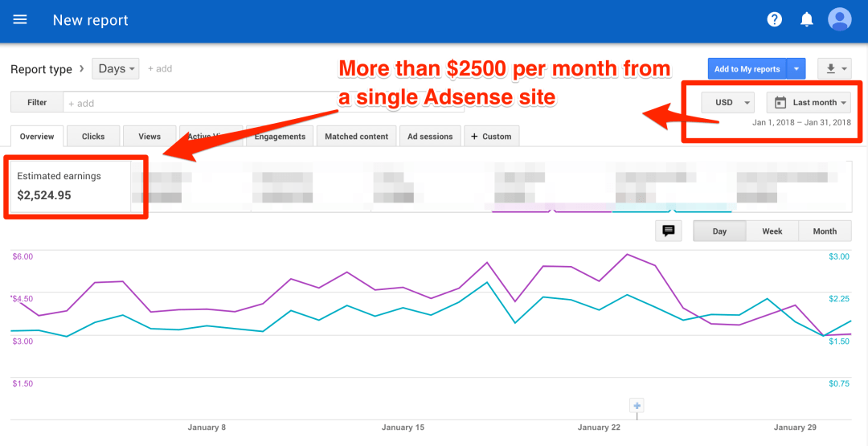Select the Week chart granularity
The width and height of the screenshot is (868, 446).
[x=772, y=231]
